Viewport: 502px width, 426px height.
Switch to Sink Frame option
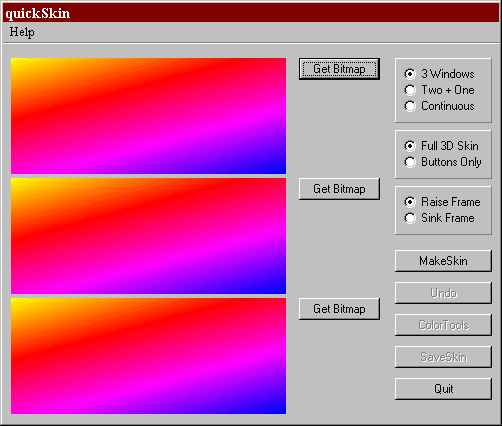coord(439,218)
